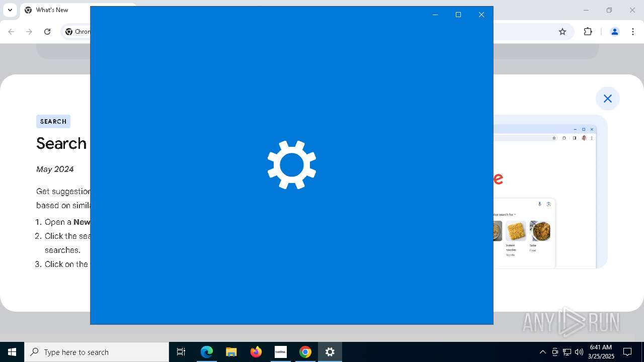Click the Instant noodles thumbnail
Viewport: 644px width, 362px height.
click(x=516, y=231)
